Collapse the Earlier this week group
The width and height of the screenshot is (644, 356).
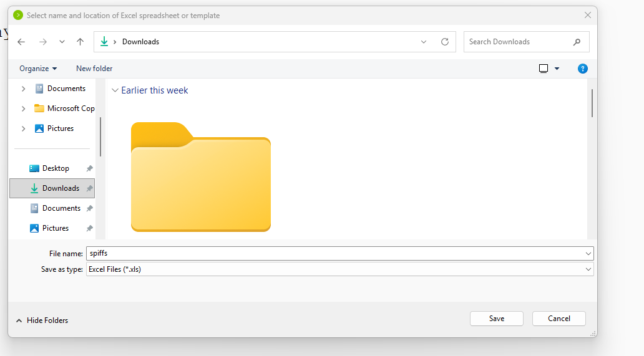coord(115,90)
